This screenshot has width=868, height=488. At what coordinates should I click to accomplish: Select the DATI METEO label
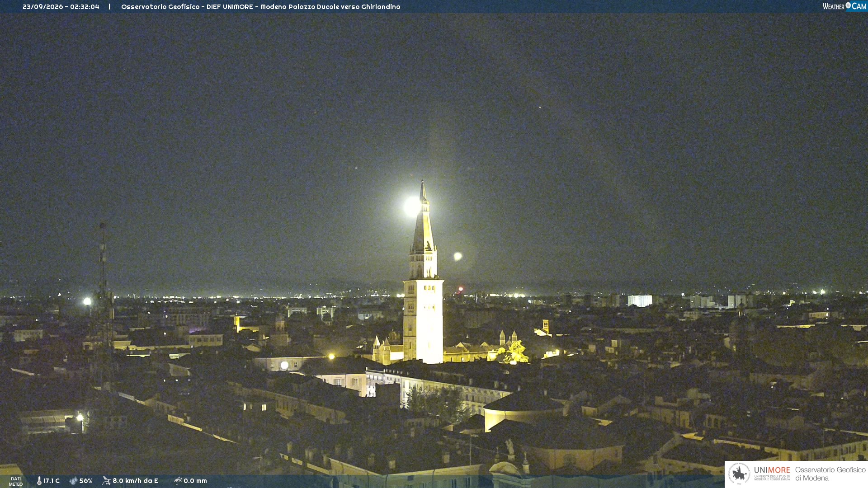tap(16, 481)
